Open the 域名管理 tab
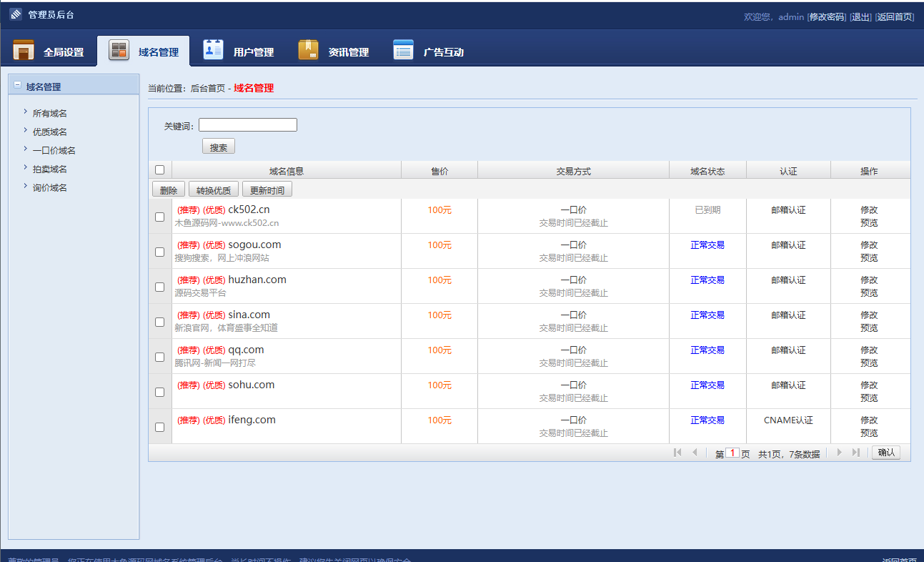 coord(144,51)
